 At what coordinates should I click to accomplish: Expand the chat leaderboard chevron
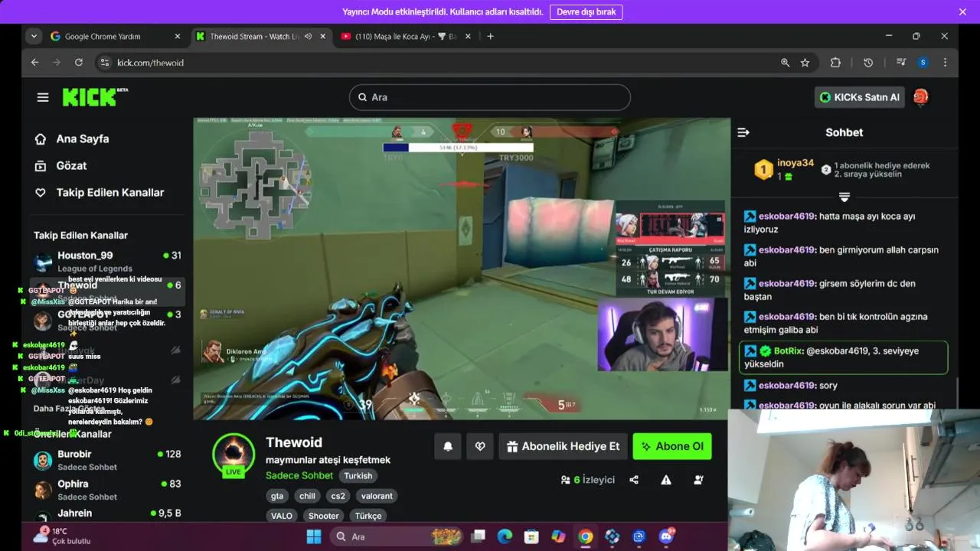[x=844, y=197]
